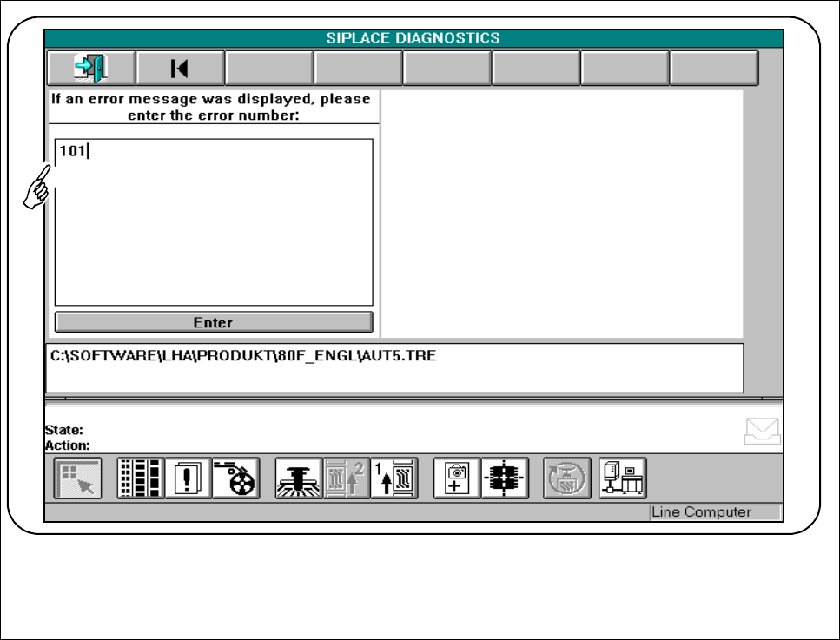Select the grid selection pointer tool
The height and width of the screenshot is (640, 840).
77,478
